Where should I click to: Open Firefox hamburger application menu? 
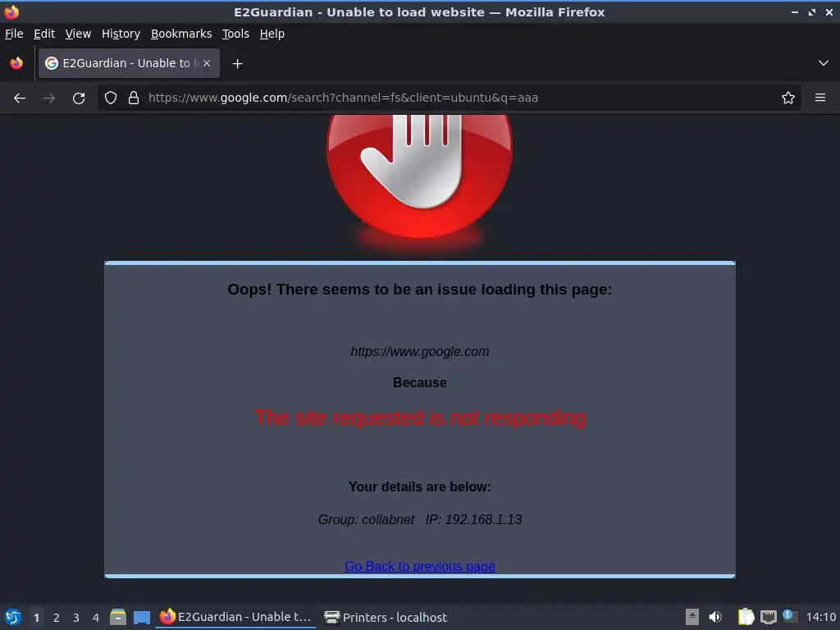pos(820,98)
